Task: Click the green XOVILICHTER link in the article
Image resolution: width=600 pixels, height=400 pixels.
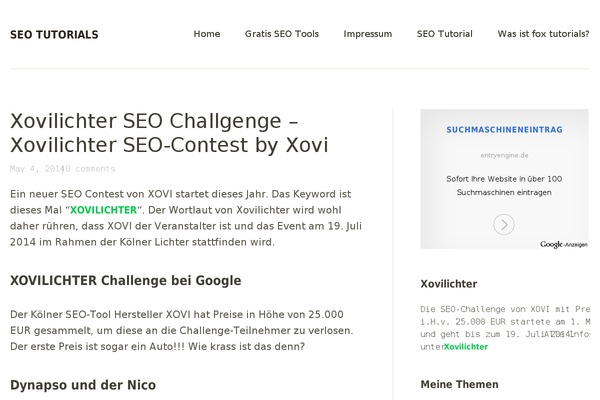Action: point(103,210)
